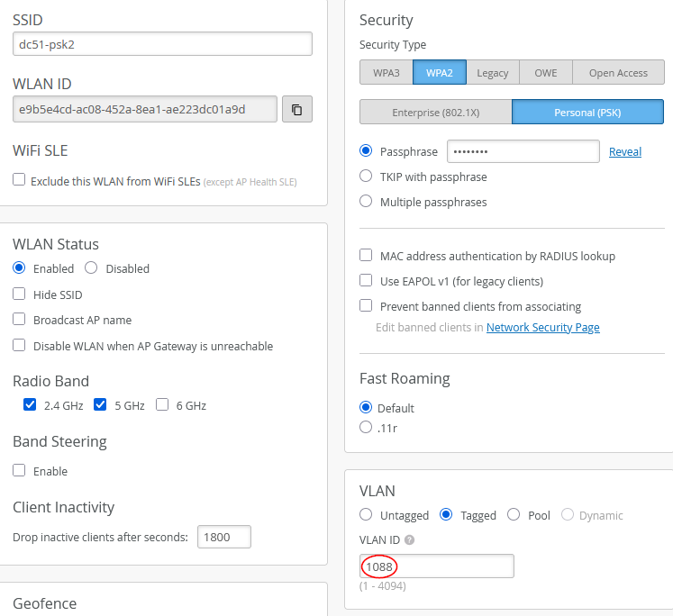Choose TKIP with passphrase option
Image resolution: width=673 pixels, height=616 pixels.
click(366, 177)
